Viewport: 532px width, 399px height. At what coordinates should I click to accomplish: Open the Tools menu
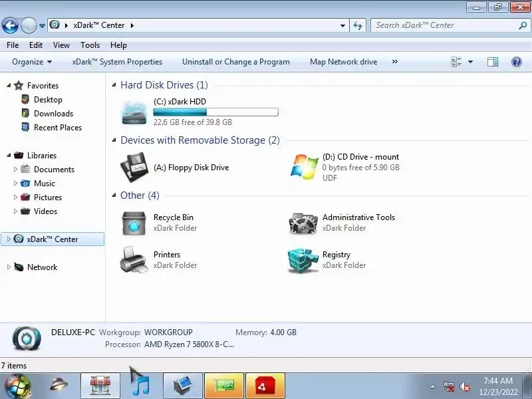pyautogui.click(x=90, y=45)
